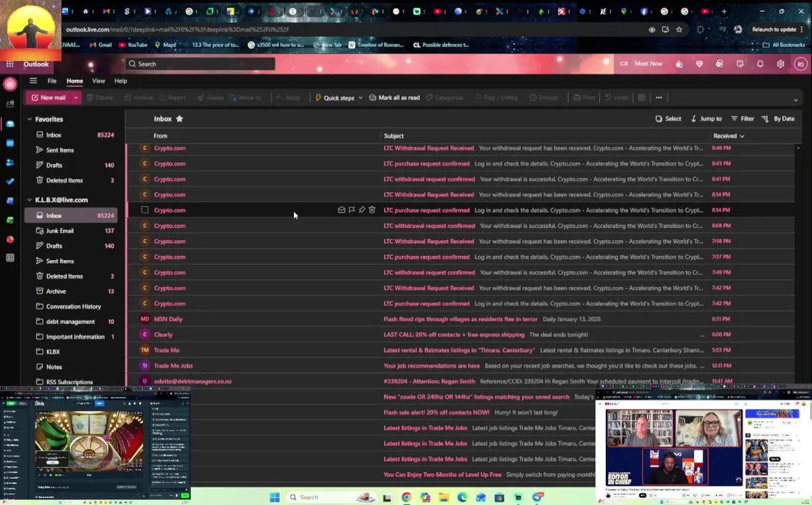Open Chrome from the Windows taskbar
The image size is (812, 505).
coord(406,497)
